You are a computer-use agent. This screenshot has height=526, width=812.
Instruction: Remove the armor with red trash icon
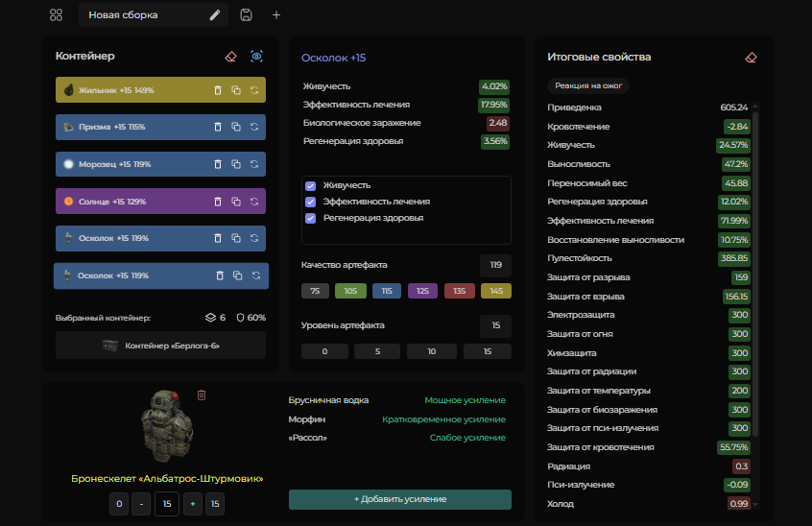[202, 395]
